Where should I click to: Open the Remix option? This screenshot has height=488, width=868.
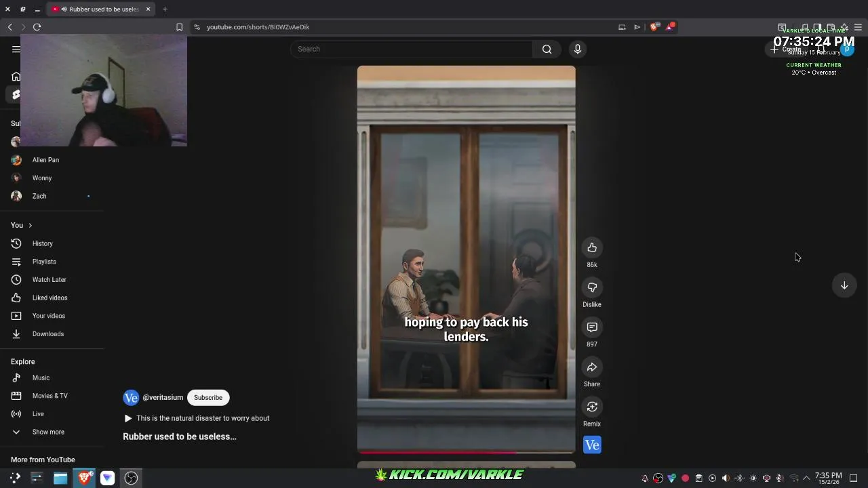click(592, 407)
